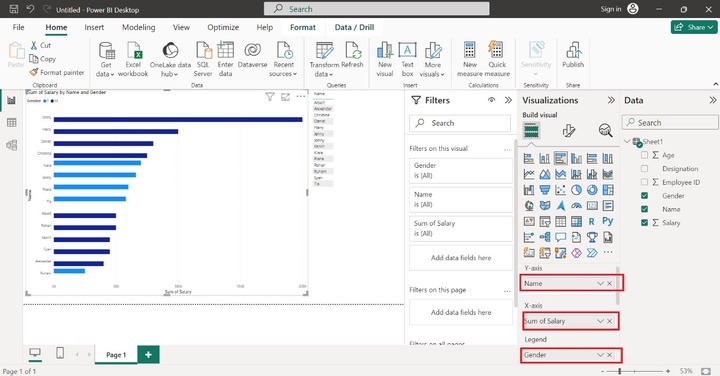Screen dimensions: 720x376
Task: Select the decomposition tree visual
Action: [545, 237]
